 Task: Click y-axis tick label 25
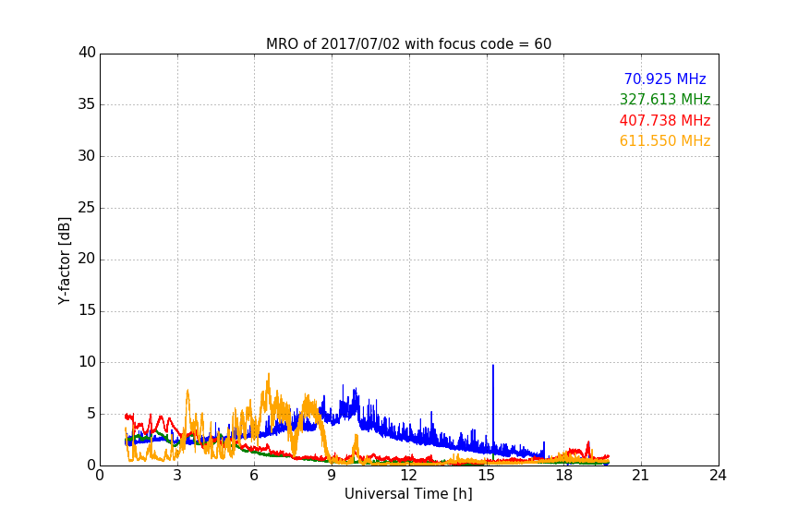(x=87, y=207)
